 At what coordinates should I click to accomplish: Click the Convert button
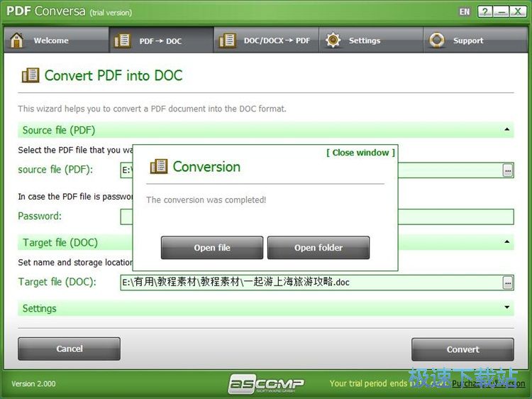click(462, 349)
